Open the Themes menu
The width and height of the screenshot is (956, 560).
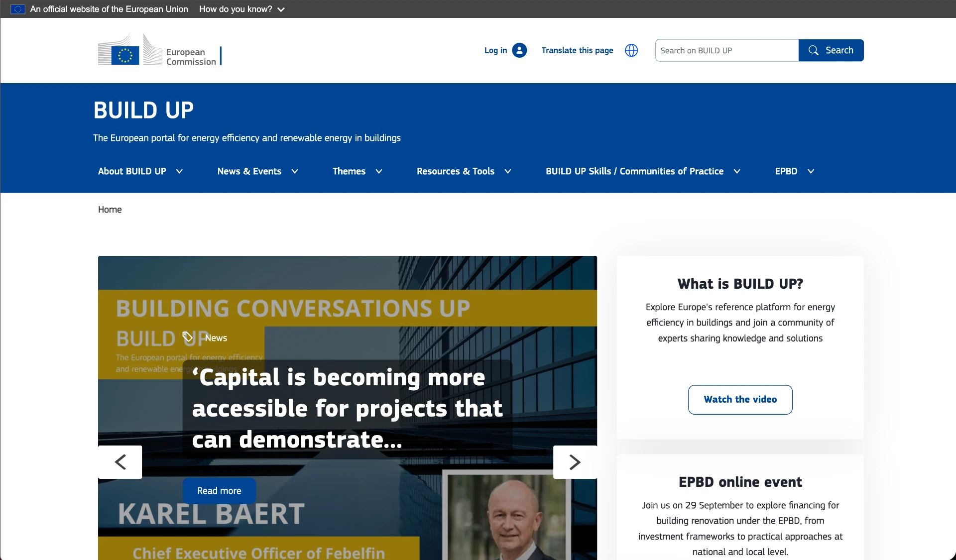pyautogui.click(x=349, y=171)
